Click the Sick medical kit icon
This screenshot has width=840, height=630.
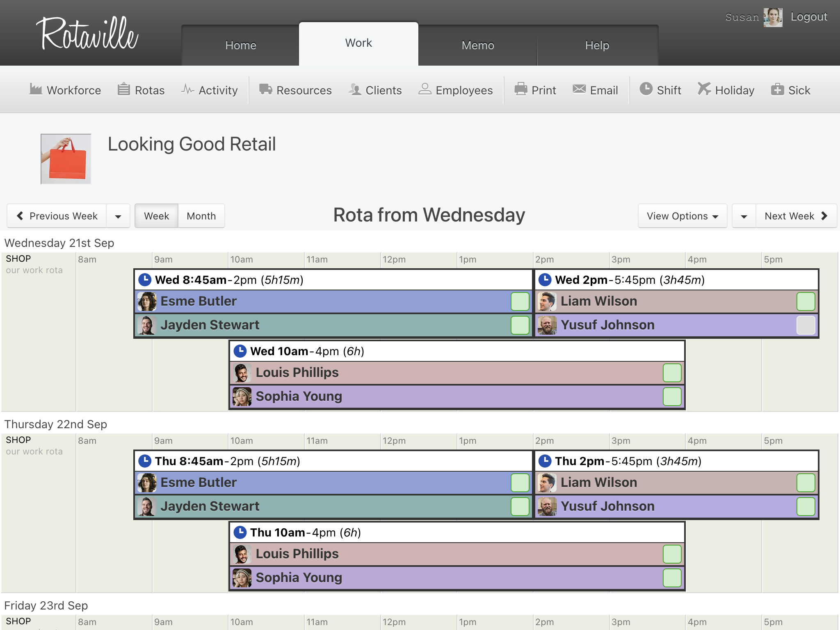click(777, 89)
